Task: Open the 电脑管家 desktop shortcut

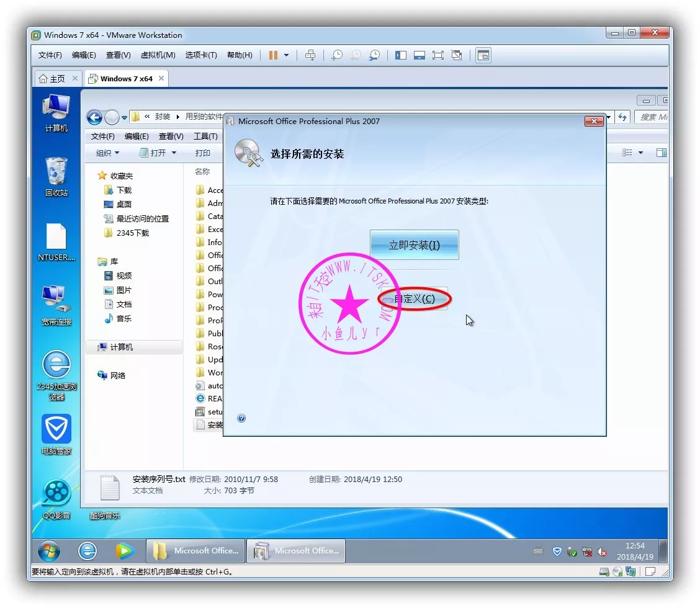Action: pos(56,434)
